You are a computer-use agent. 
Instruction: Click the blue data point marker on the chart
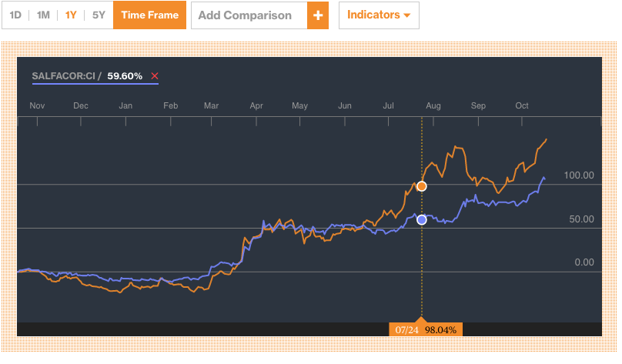(x=421, y=220)
